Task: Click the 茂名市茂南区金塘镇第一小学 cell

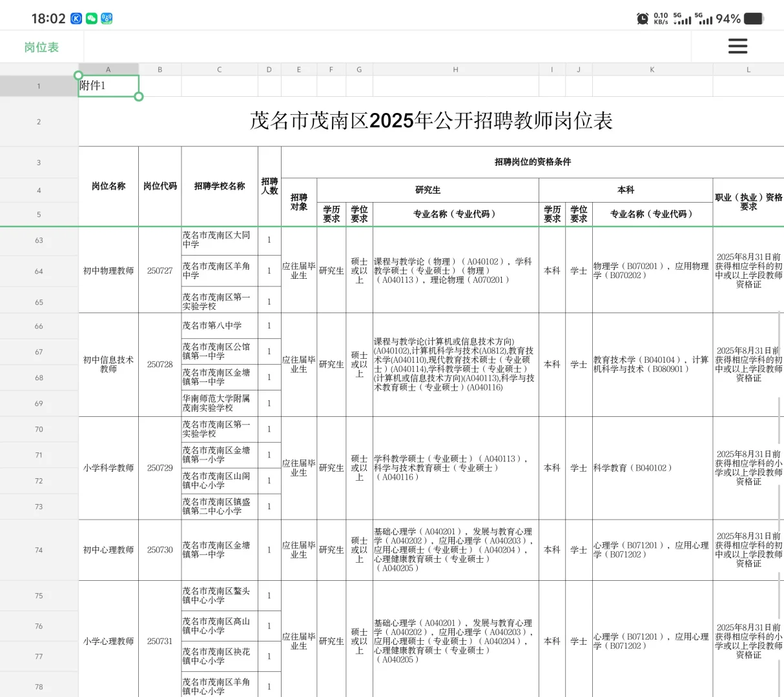Action: point(220,455)
